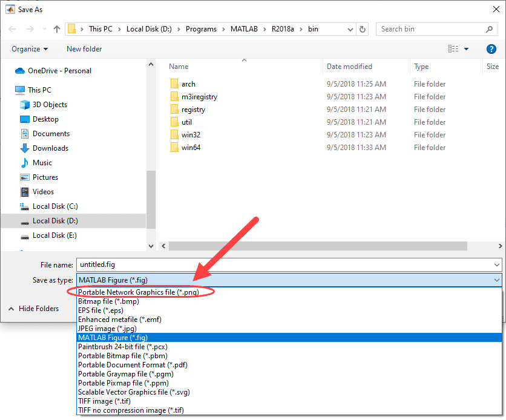Open Music in sidebar
The height and width of the screenshot is (420, 506).
(x=36, y=163)
